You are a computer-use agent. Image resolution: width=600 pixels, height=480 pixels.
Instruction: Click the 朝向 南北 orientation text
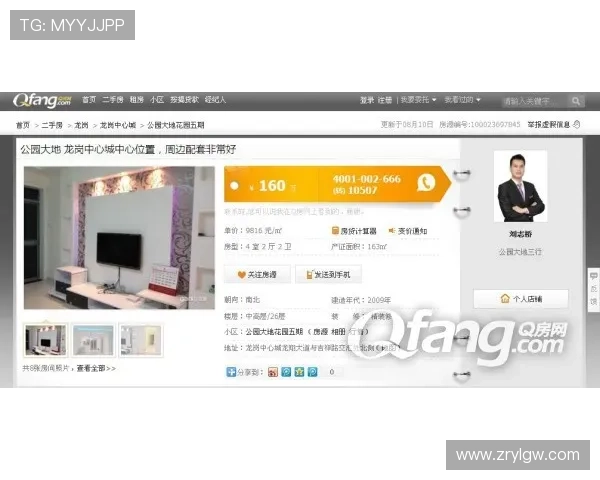click(x=242, y=300)
